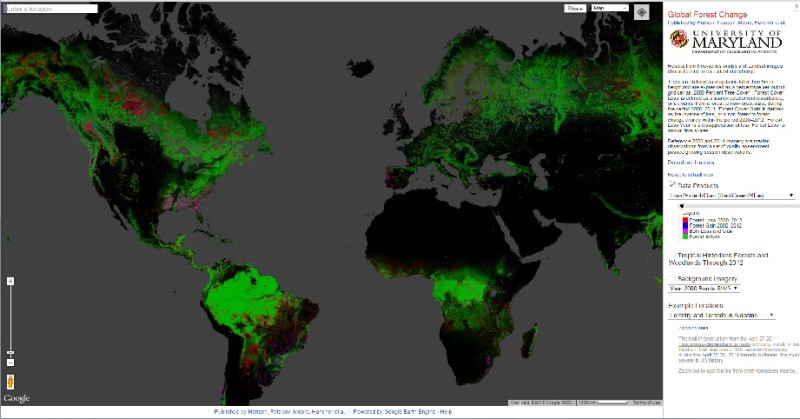Click the Zoom to area link
The height and width of the screenshot is (419, 800).
pyautogui.click(x=693, y=328)
